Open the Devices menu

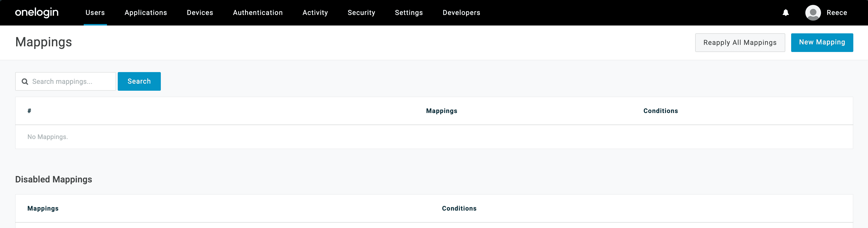[200, 13]
